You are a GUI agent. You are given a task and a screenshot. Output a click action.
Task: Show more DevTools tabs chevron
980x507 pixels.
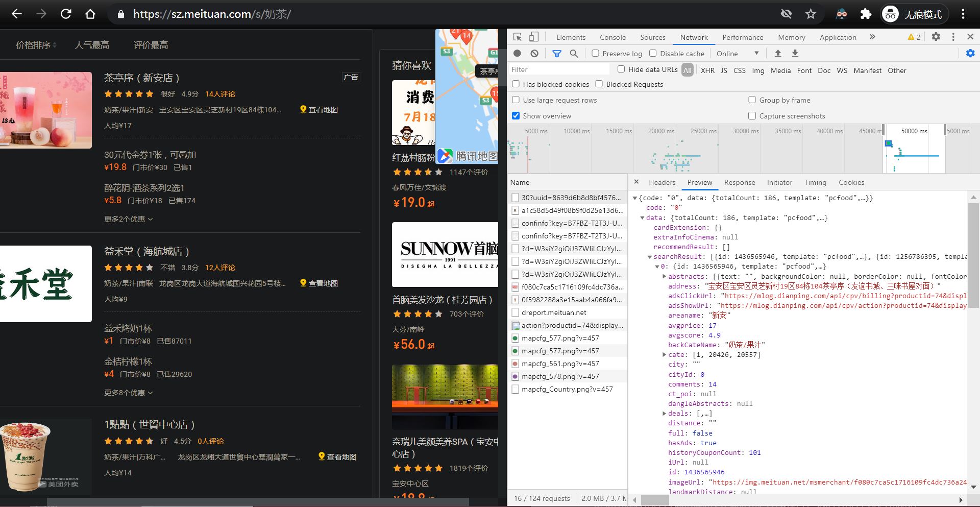coord(872,37)
